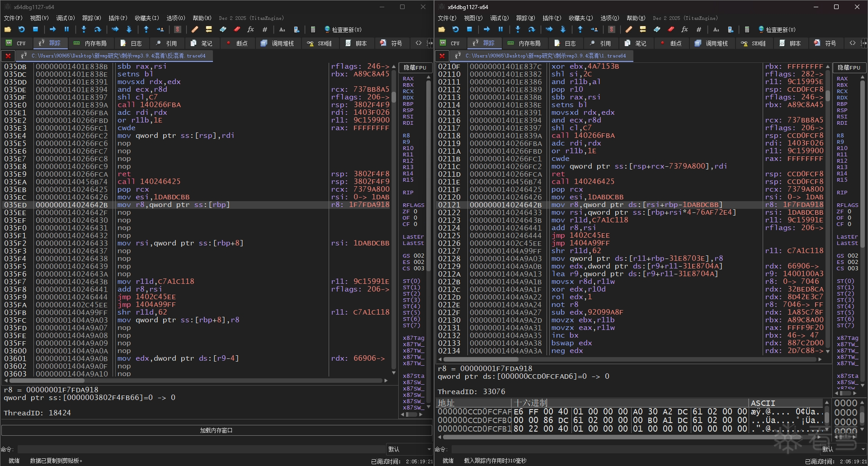Click step over icon in right window toolbar

point(532,29)
